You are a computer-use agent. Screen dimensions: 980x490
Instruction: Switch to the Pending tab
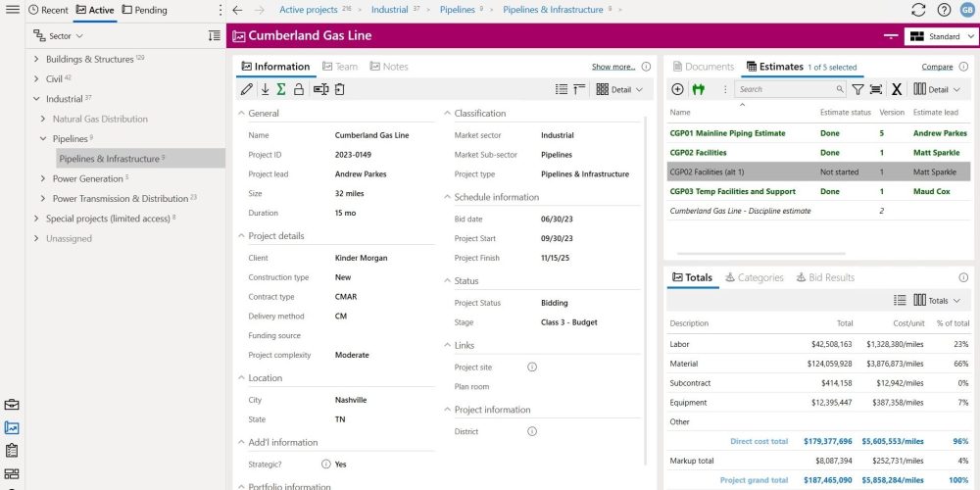144,10
